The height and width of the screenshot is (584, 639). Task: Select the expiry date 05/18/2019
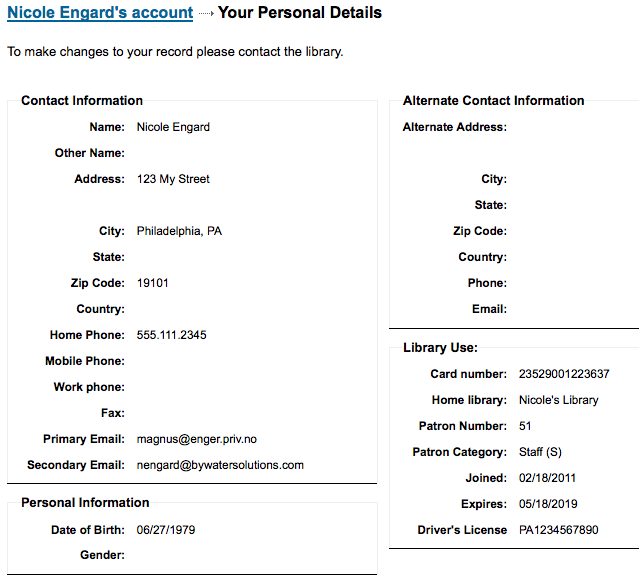(548, 504)
